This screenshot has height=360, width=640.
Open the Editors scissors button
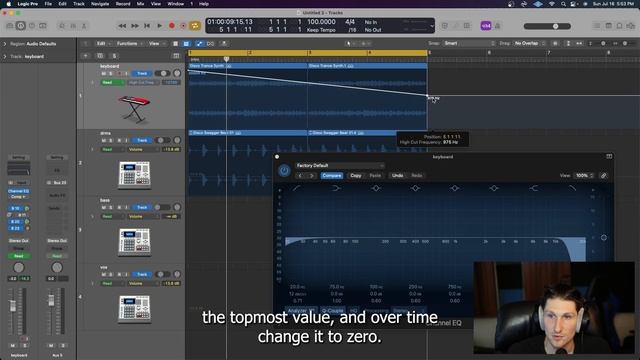(84, 26)
